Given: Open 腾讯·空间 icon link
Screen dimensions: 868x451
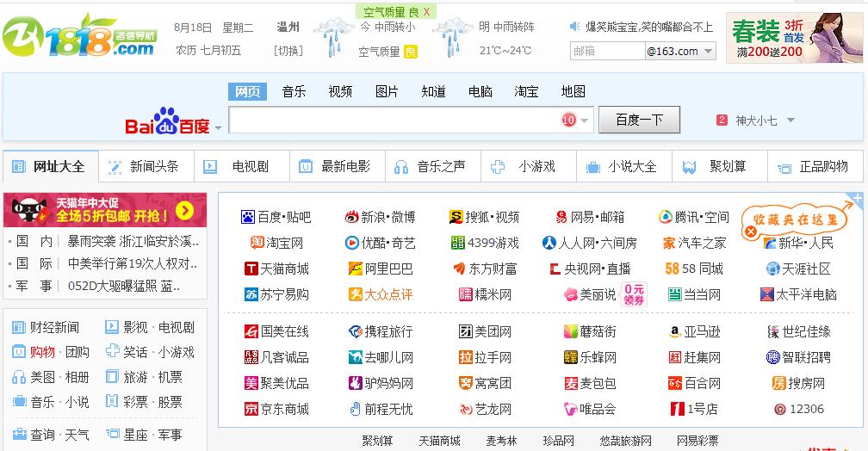Looking at the screenshot, I should pos(665,217).
